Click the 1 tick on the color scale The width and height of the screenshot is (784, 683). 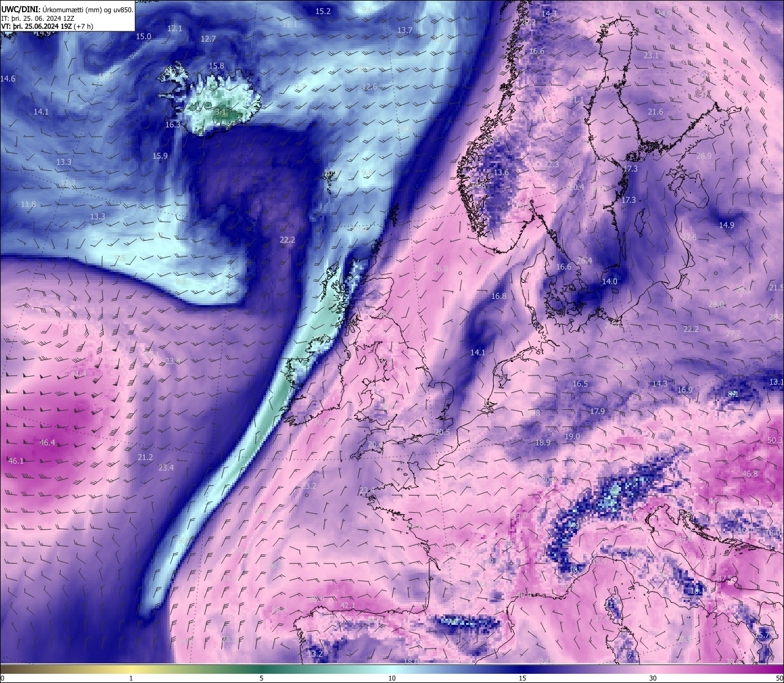[x=131, y=678]
